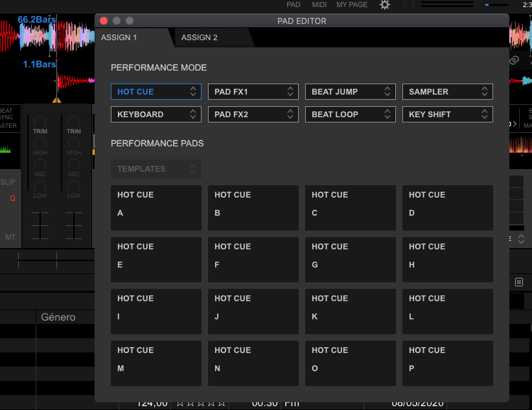Close the Pad Editor window
The height and width of the screenshot is (410, 532).
click(x=104, y=21)
